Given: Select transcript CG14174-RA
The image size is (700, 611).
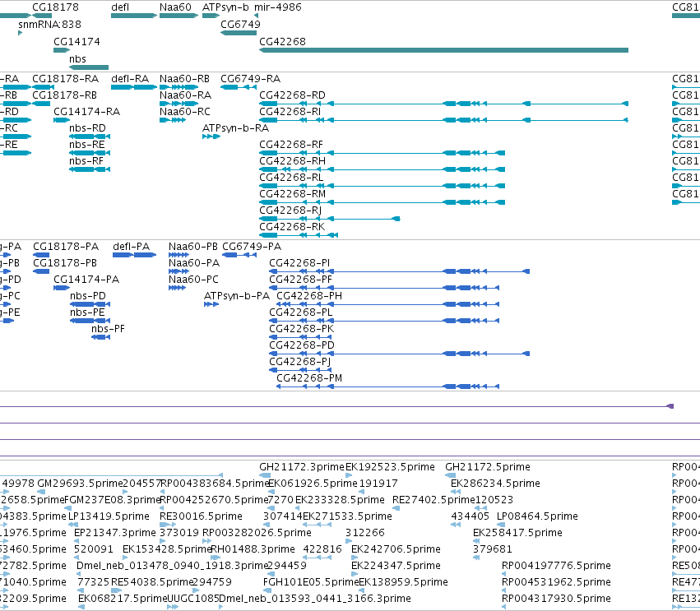Looking at the screenshot, I should pyautogui.click(x=62, y=120).
